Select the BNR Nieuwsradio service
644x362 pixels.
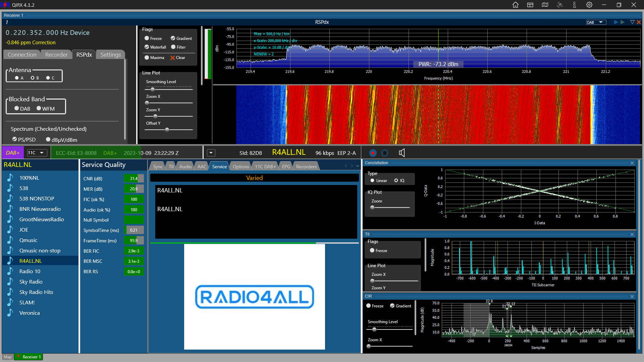click(x=40, y=209)
